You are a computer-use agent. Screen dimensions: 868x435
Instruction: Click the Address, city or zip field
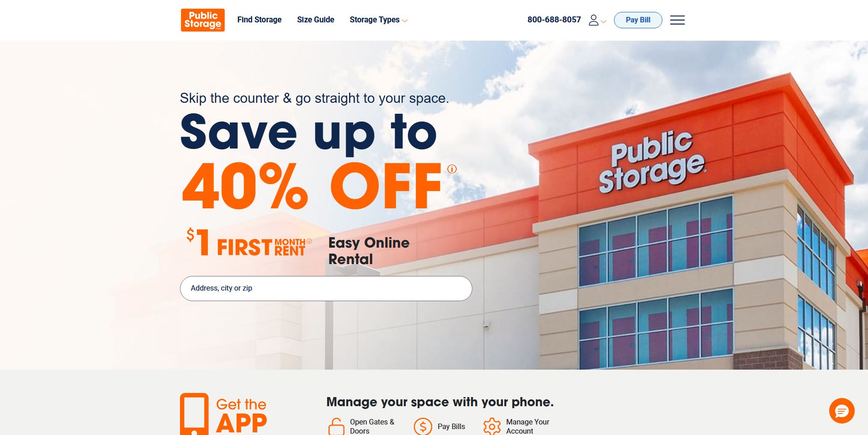326,288
